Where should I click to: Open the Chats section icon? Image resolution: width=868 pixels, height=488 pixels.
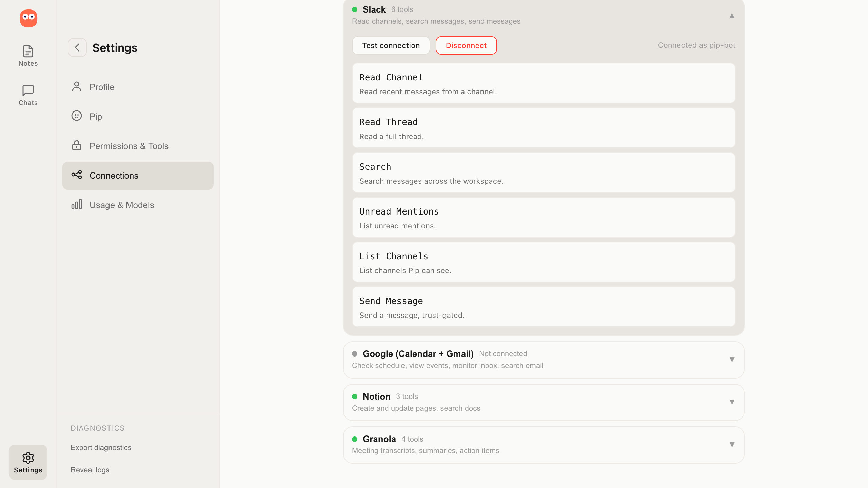click(28, 90)
